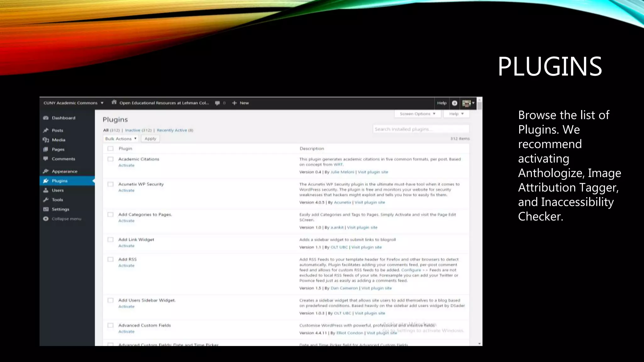The image size is (644, 362).
Task: Activate Add Categories to Pages plugin
Action: point(126,221)
